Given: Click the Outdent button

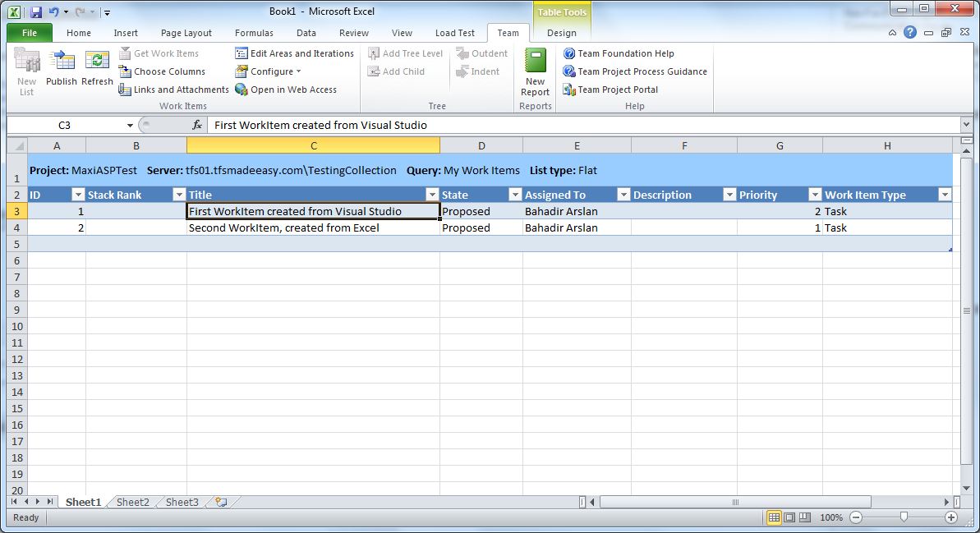Looking at the screenshot, I should click(x=481, y=53).
